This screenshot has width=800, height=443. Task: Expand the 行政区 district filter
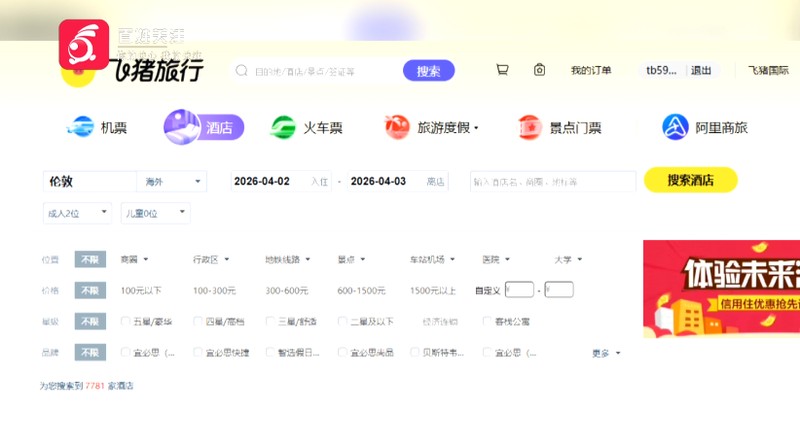tap(211, 259)
